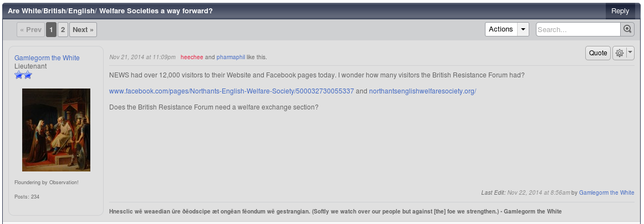Viewport: 644px width, 224px height.
Task: Open pharmaphil's user profile
Action: 231,58
